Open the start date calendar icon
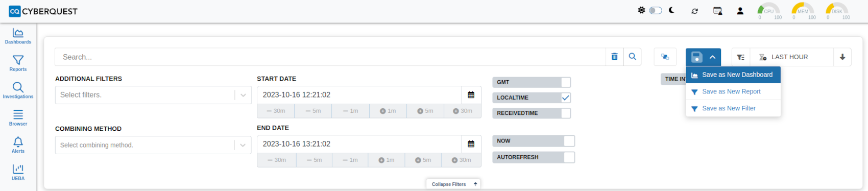 click(471, 95)
